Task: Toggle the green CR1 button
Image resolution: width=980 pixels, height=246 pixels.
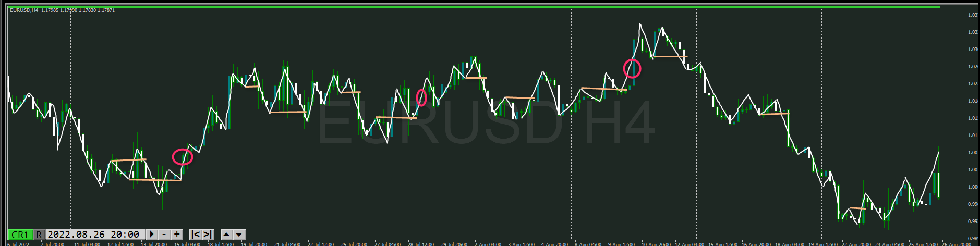Action: click(20, 235)
